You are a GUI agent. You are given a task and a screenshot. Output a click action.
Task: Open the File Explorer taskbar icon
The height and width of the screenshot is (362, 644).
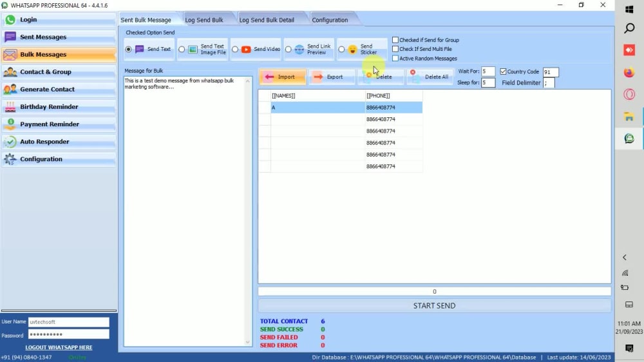point(629,117)
